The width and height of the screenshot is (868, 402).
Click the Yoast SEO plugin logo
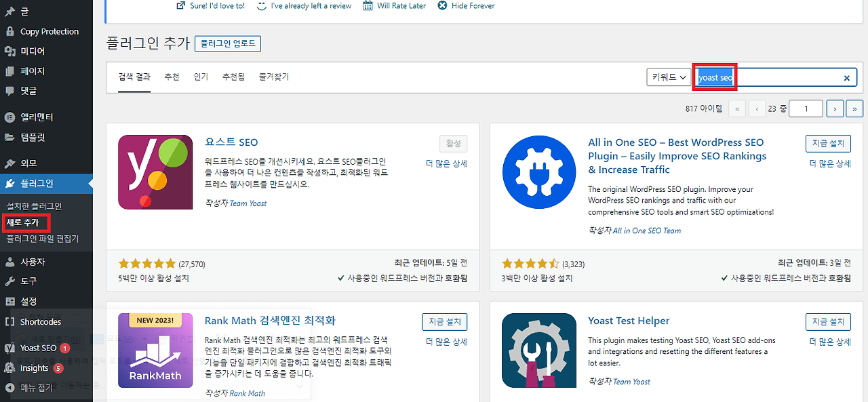pyautogui.click(x=155, y=172)
